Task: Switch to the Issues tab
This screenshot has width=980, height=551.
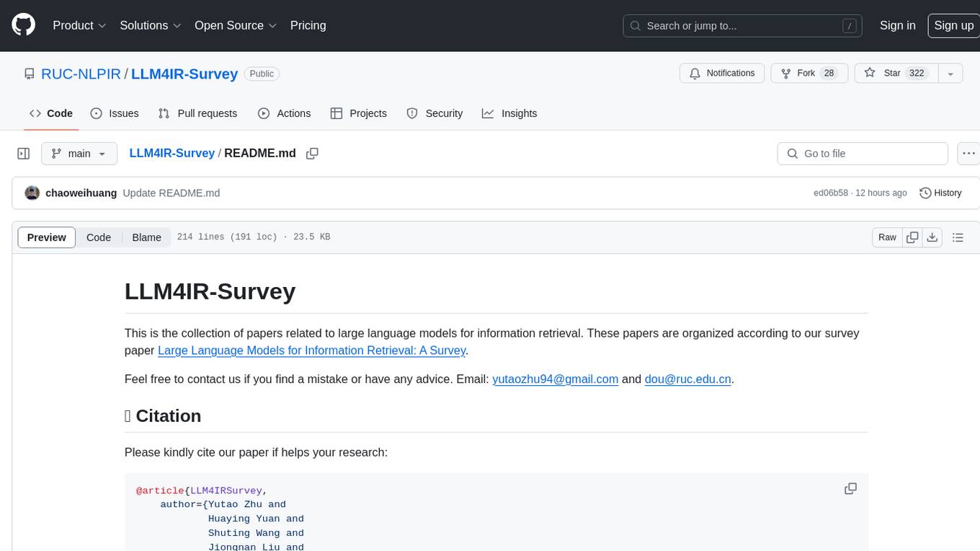Action: 115,113
